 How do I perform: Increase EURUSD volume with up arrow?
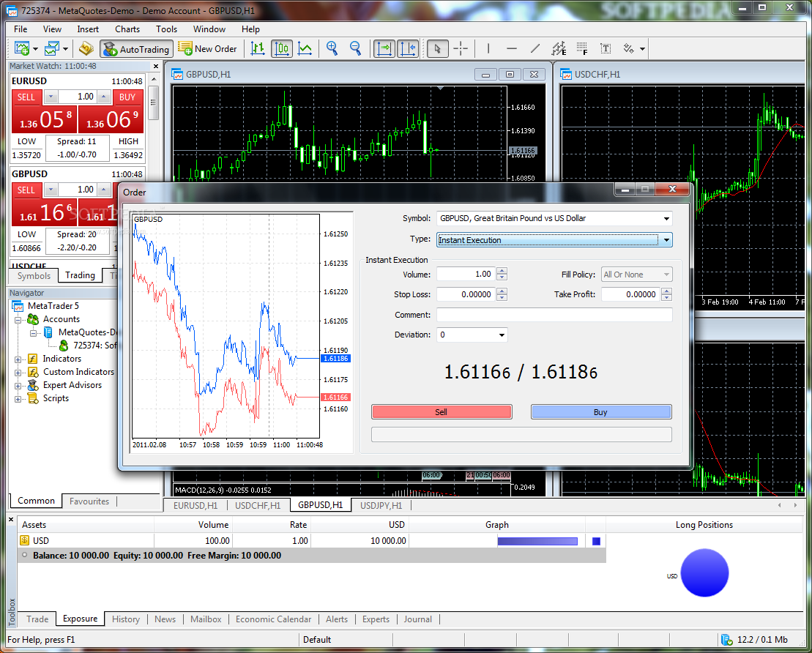pos(104,97)
